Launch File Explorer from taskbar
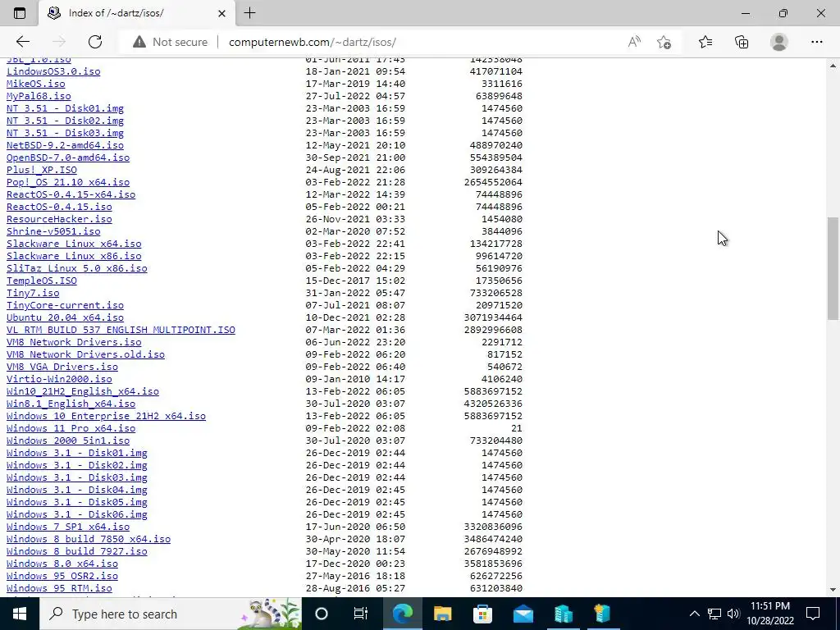This screenshot has height=630, width=840. 442,614
